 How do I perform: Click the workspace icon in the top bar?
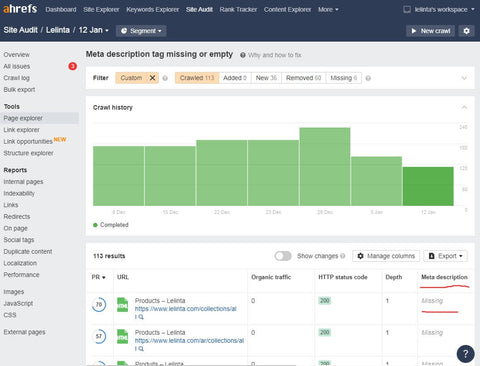[x=407, y=9]
